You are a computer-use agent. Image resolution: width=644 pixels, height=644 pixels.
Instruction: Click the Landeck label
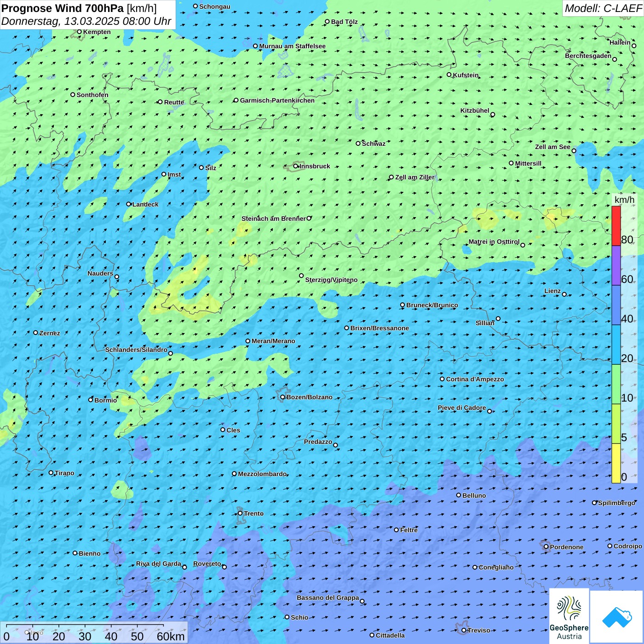pyautogui.click(x=145, y=204)
